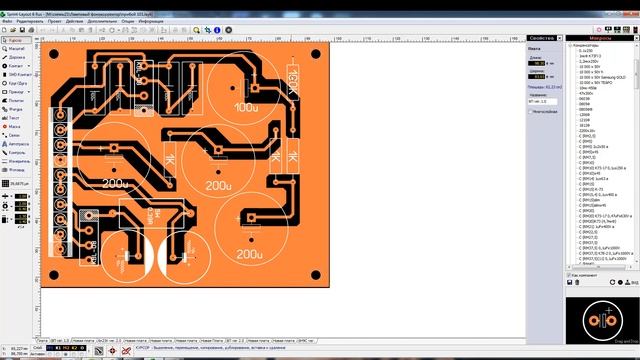Click the New file toolbar icon

pos(4,30)
